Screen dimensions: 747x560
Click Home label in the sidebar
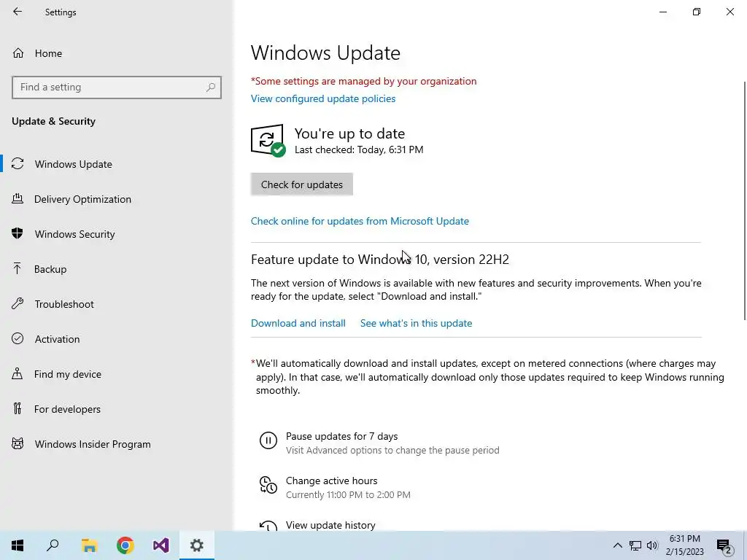[x=48, y=53]
